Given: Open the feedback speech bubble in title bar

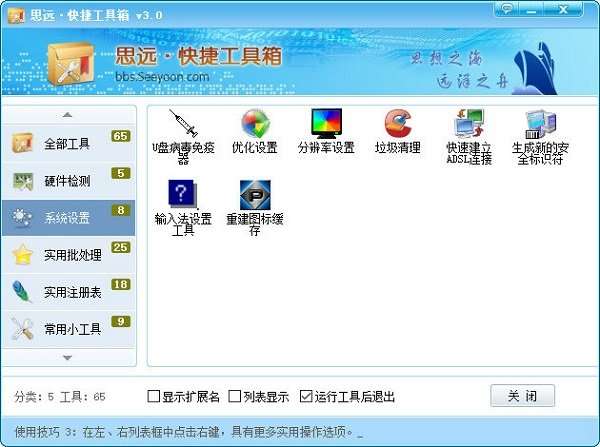Looking at the screenshot, I should (508, 9).
